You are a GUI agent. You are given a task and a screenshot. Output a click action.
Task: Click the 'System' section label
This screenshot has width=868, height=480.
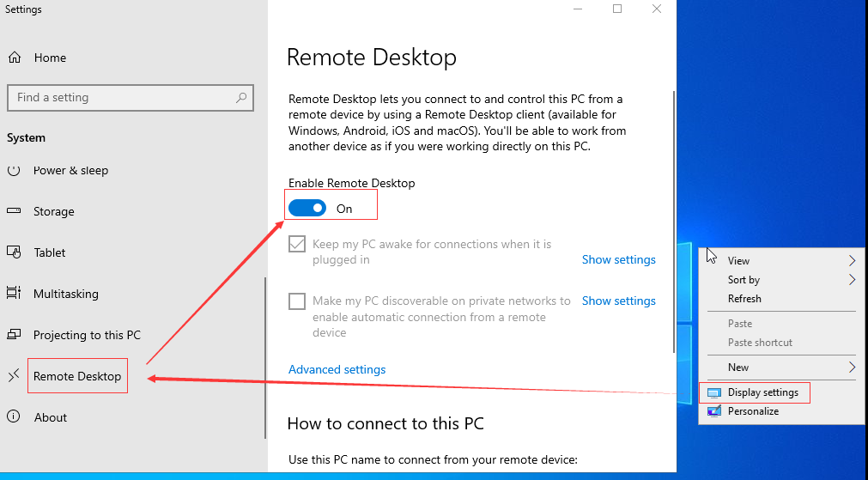pos(26,138)
